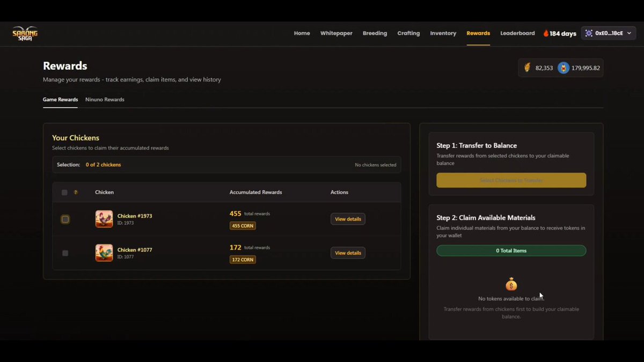Click the 82,353 corn balance

pyautogui.click(x=544, y=68)
